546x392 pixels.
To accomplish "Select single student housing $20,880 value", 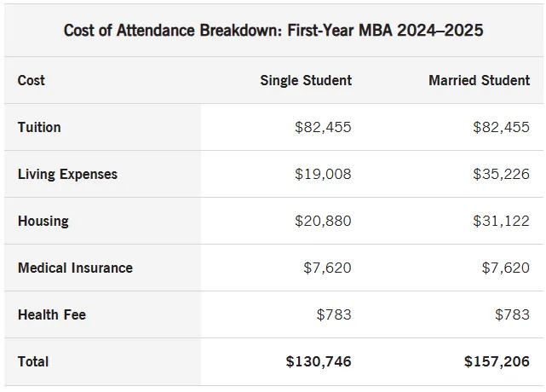I will point(323,221).
